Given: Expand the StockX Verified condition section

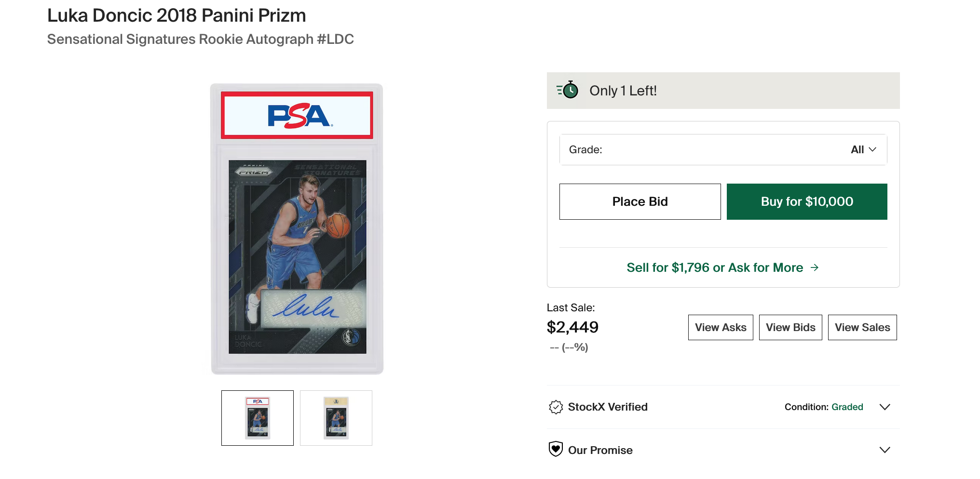Looking at the screenshot, I should [x=885, y=407].
